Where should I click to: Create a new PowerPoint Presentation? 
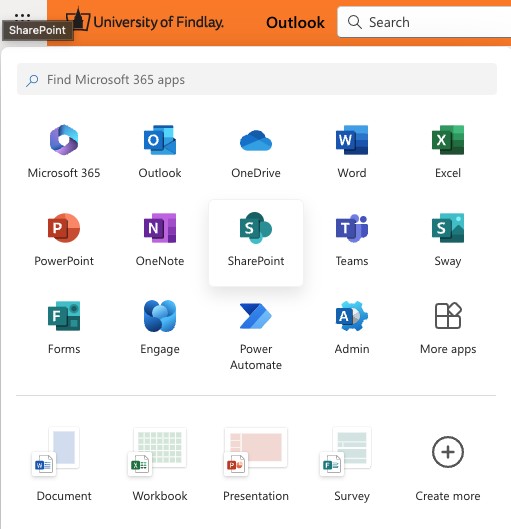point(256,465)
